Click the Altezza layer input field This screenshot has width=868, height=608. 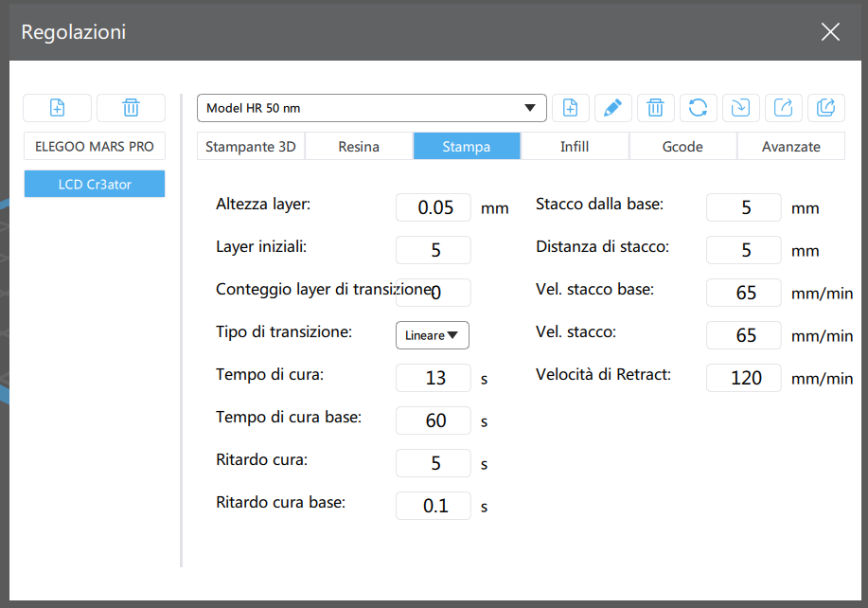point(433,207)
